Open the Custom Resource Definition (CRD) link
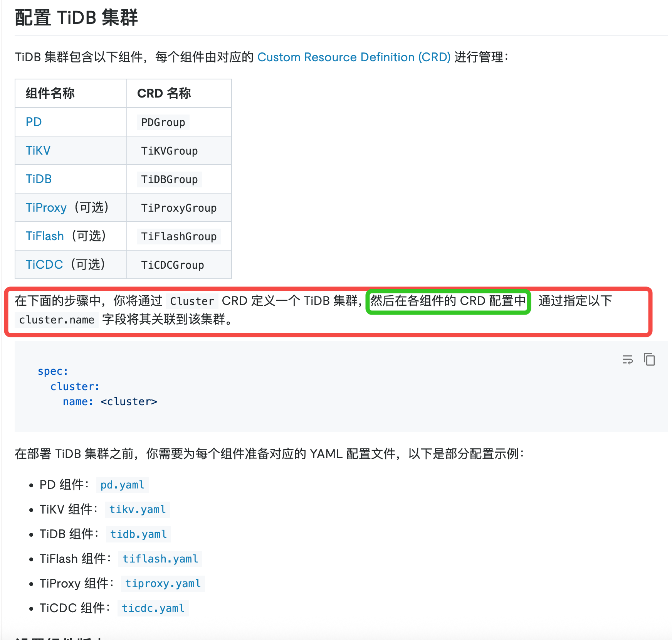Image resolution: width=672 pixels, height=640 pixels. 353,57
